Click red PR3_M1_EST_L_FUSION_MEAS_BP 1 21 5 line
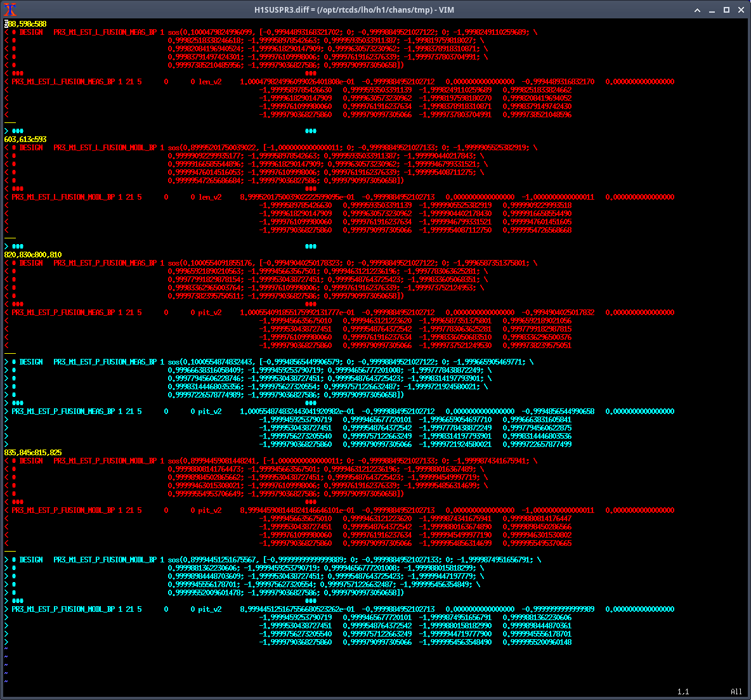This screenshot has width=751, height=700. click(76, 82)
